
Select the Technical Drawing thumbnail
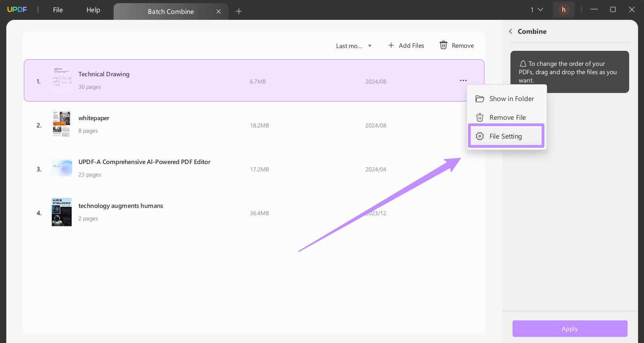coord(62,80)
